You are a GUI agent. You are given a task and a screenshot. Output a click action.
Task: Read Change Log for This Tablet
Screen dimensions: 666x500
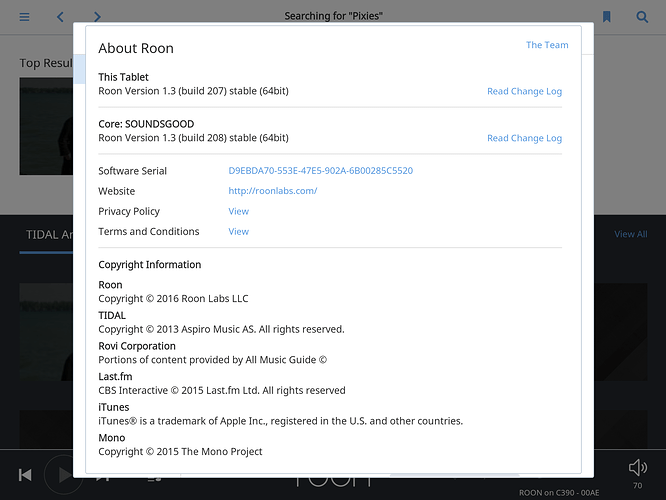[525, 91]
